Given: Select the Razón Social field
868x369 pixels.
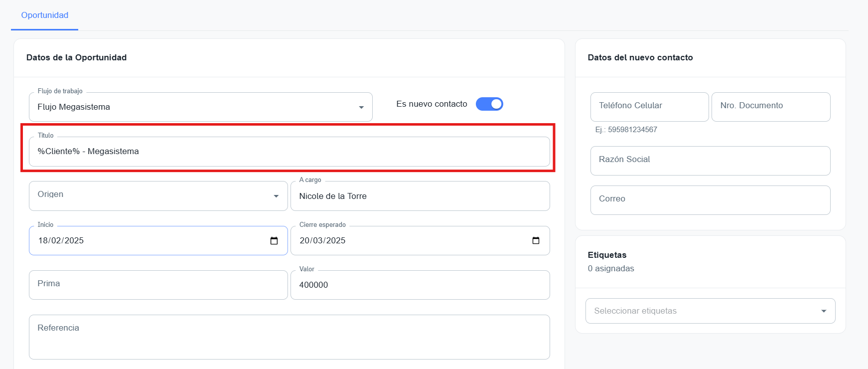Looking at the screenshot, I should click(710, 160).
